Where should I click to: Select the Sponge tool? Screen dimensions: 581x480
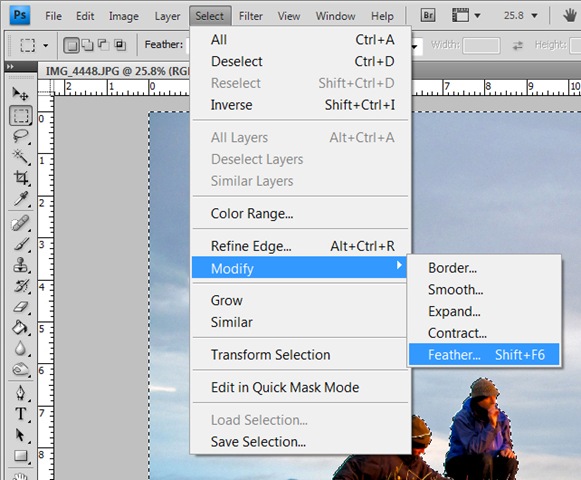point(20,369)
